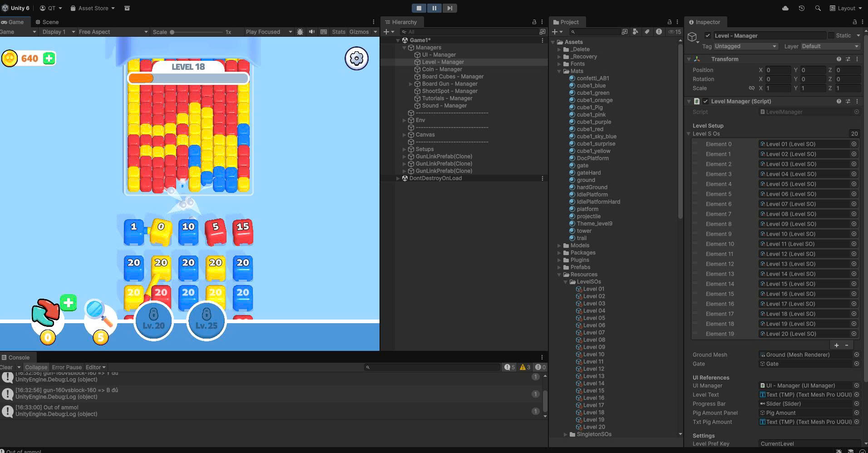Open the Undo History clock icon
This screenshot has width=868, height=453.
click(x=801, y=8)
